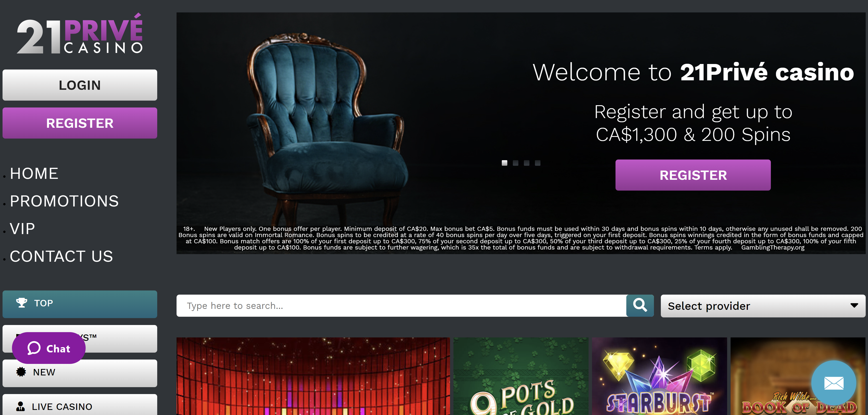Click the Select provider dropdown arrow
The height and width of the screenshot is (415, 868).
pos(854,305)
